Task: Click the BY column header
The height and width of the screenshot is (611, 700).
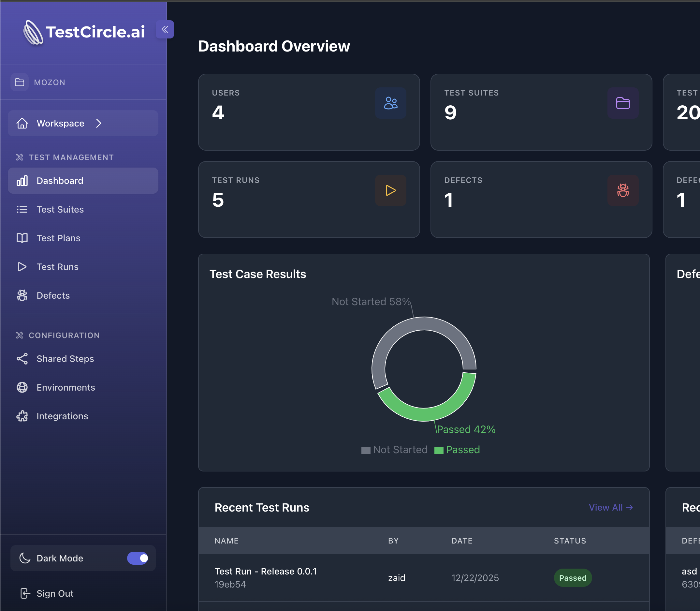Action: click(x=393, y=541)
